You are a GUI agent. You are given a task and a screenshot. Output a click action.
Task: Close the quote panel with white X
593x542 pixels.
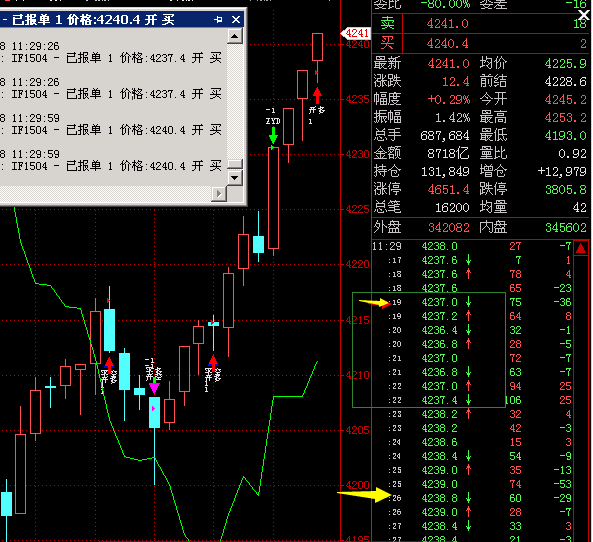click(584, 15)
